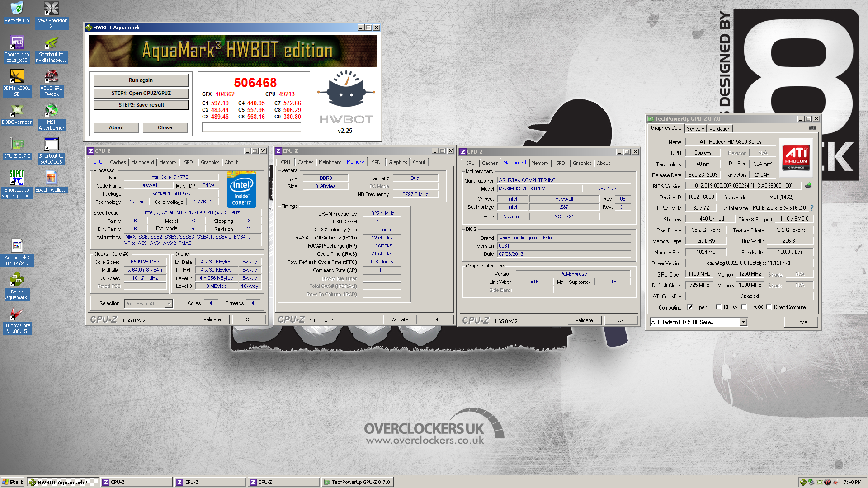Click Close button in HWBOT Aquamark
Screen dimensions: 868x488
[x=165, y=127]
